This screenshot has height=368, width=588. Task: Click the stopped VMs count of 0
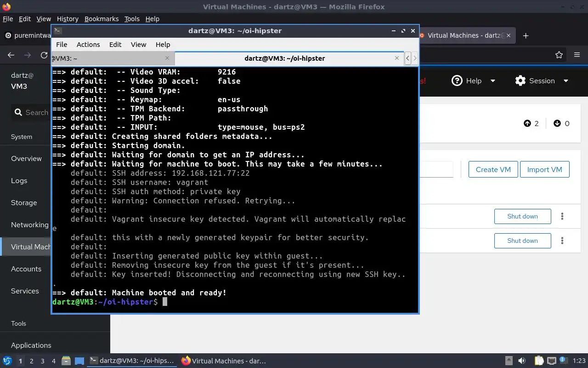561,123
